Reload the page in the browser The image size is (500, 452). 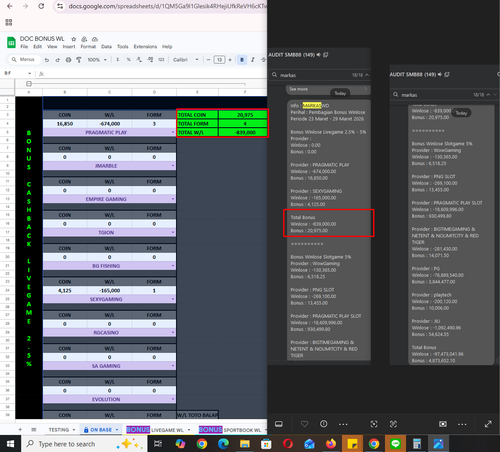tap(41, 6)
